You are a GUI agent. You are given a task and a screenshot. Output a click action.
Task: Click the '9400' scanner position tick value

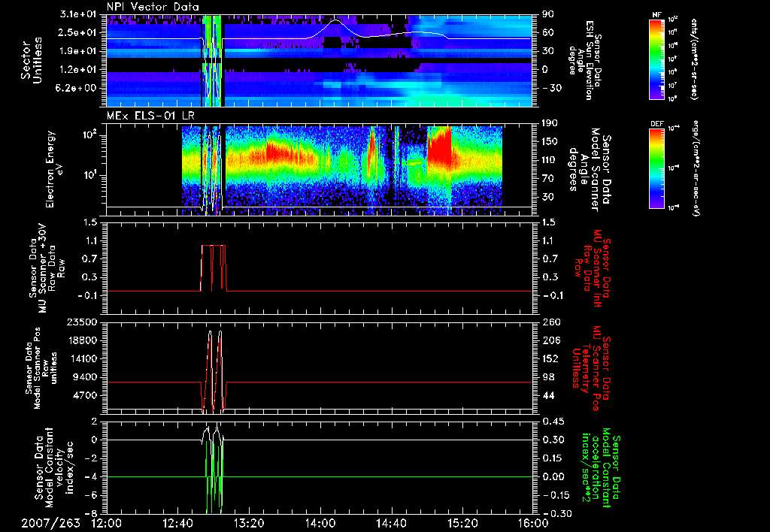coord(86,377)
